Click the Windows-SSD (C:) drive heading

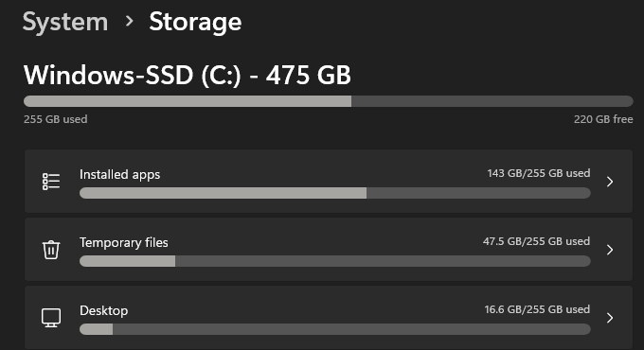pyautogui.click(x=188, y=75)
